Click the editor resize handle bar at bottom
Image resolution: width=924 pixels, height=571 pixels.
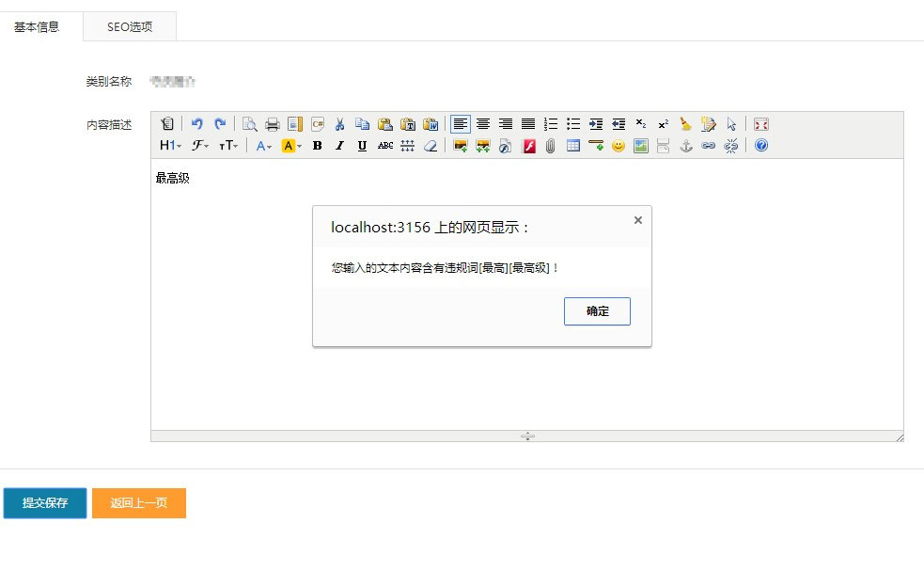[527, 436]
